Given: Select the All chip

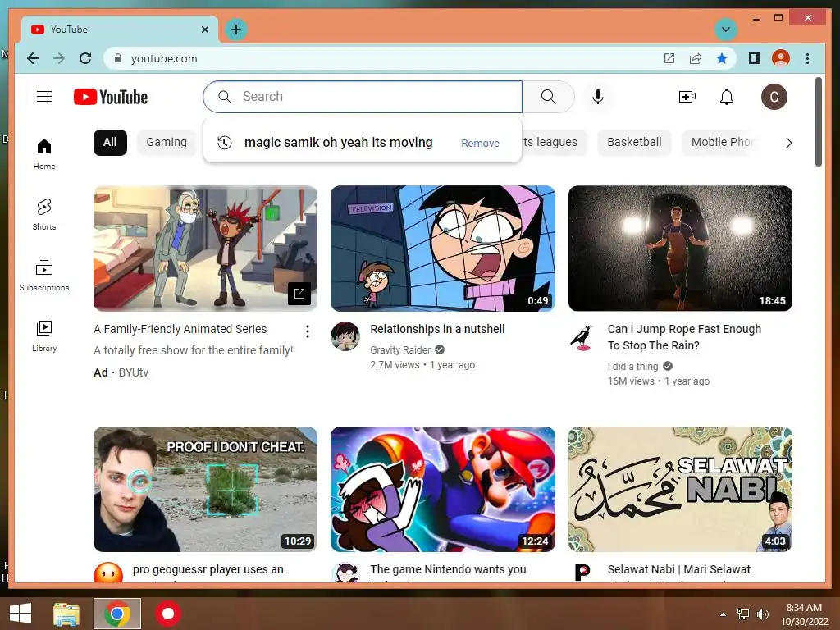Looking at the screenshot, I should pyautogui.click(x=110, y=142).
